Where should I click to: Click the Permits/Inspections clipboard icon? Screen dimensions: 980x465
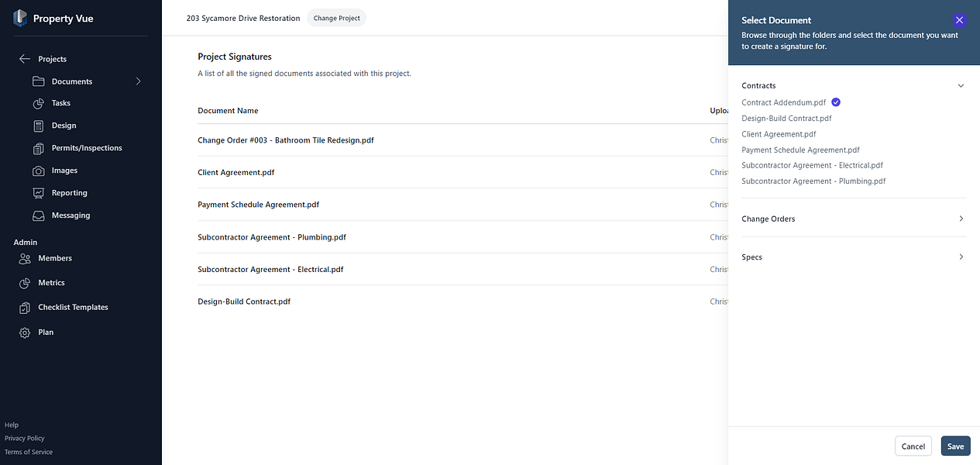coord(39,148)
